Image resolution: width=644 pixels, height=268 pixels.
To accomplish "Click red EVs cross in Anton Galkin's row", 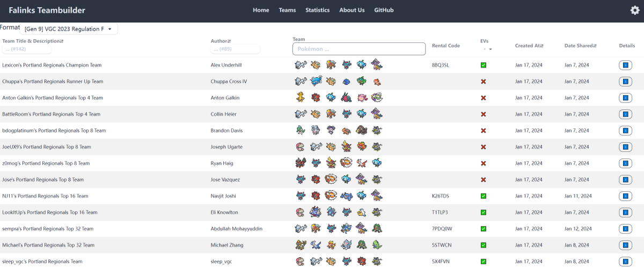I will 484,98.
